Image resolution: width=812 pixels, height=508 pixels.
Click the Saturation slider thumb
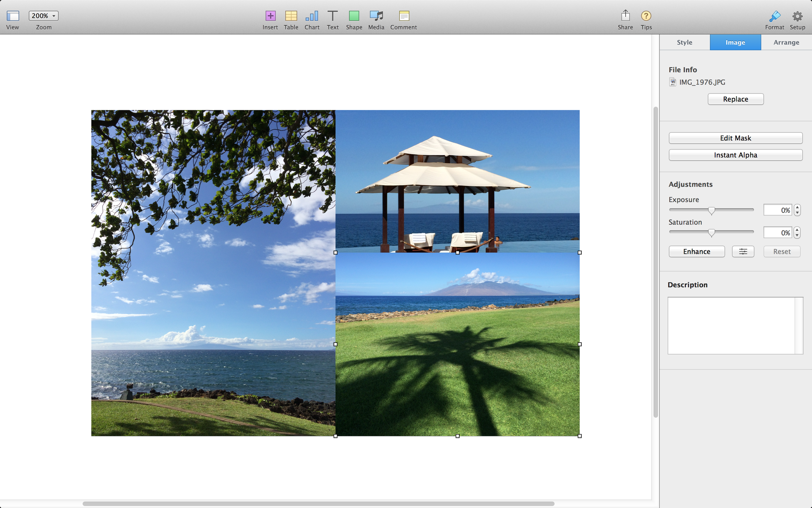[711, 233]
